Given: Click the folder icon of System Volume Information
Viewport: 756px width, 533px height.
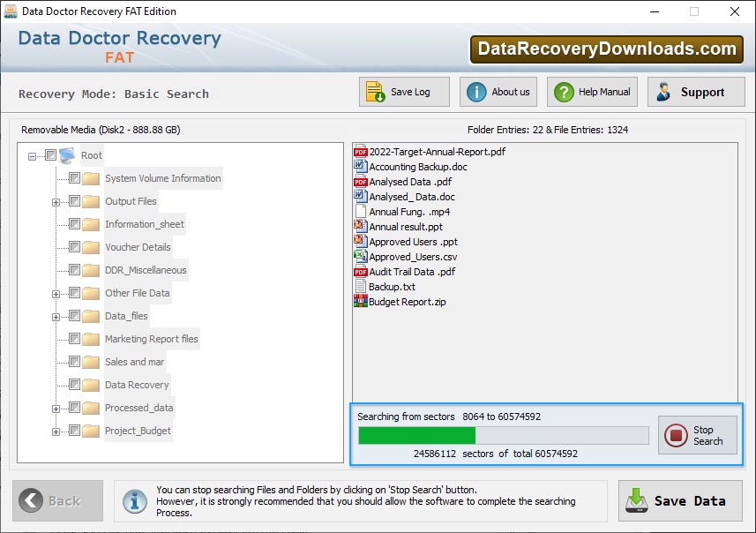Looking at the screenshot, I should 91,178.
